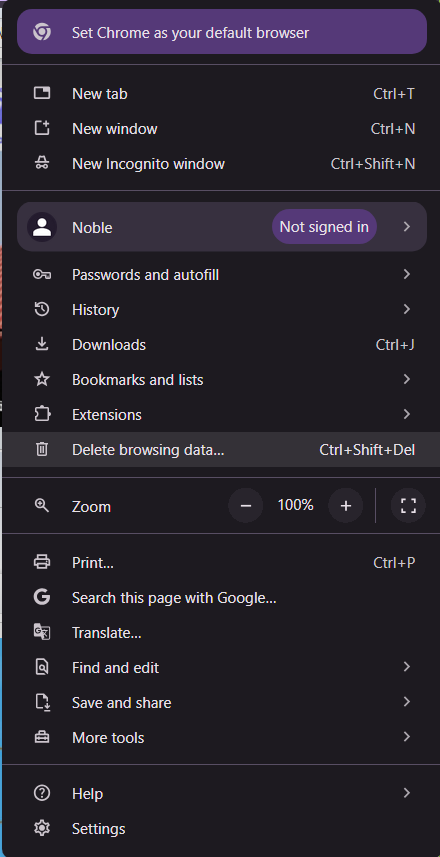Expand the More tools submenu arrow

pos(407,737)
